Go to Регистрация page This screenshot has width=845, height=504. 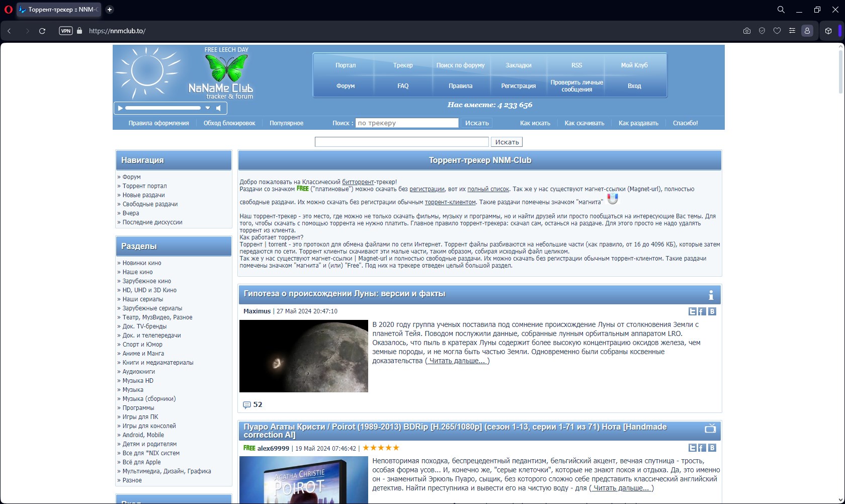point(519,86)
